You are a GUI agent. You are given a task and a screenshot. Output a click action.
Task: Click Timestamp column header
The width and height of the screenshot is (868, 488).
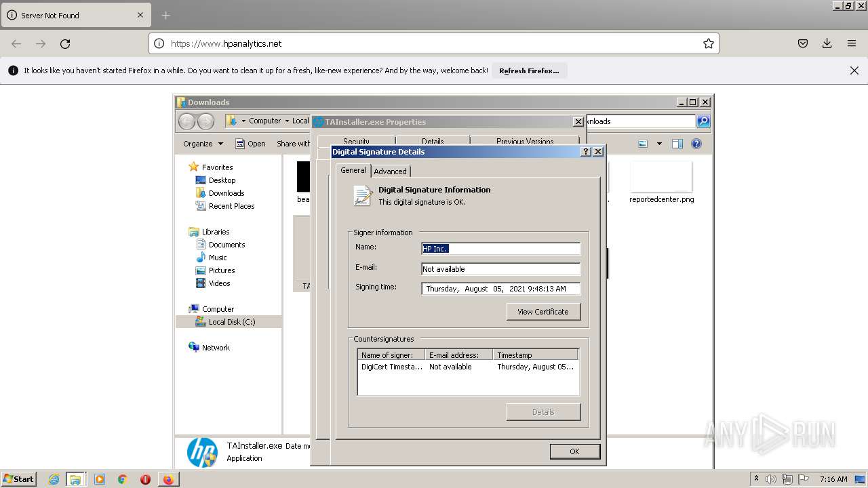tap(536, 355)
